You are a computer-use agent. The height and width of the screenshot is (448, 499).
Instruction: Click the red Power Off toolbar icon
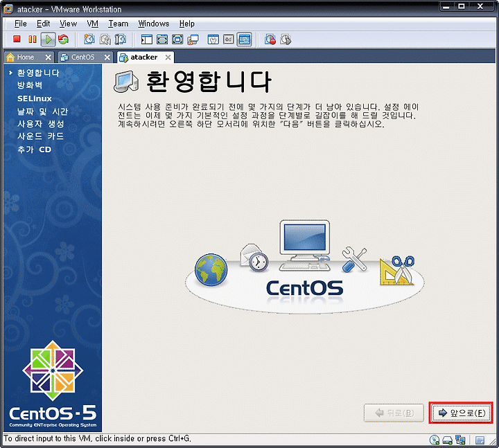[17, 39]
